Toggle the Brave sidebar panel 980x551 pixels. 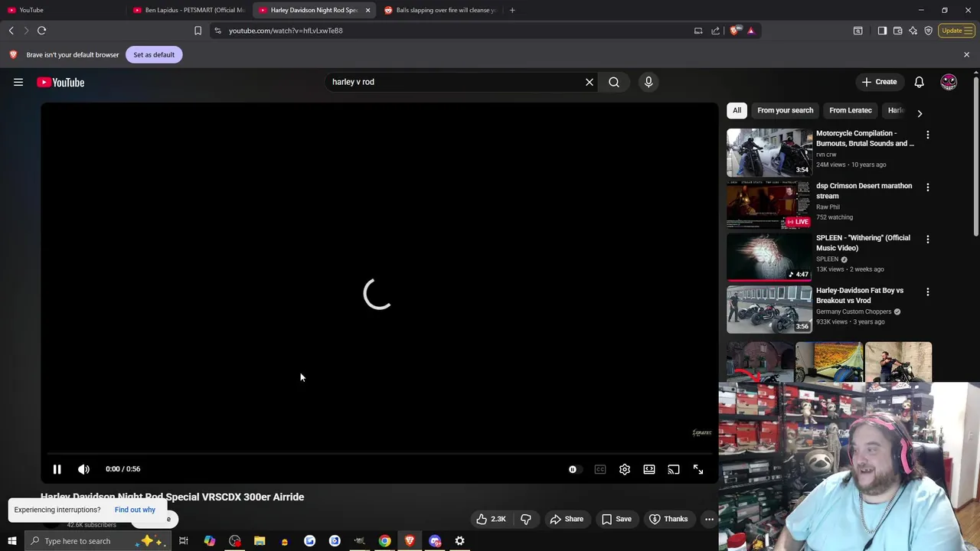click(x=882, y=31)
